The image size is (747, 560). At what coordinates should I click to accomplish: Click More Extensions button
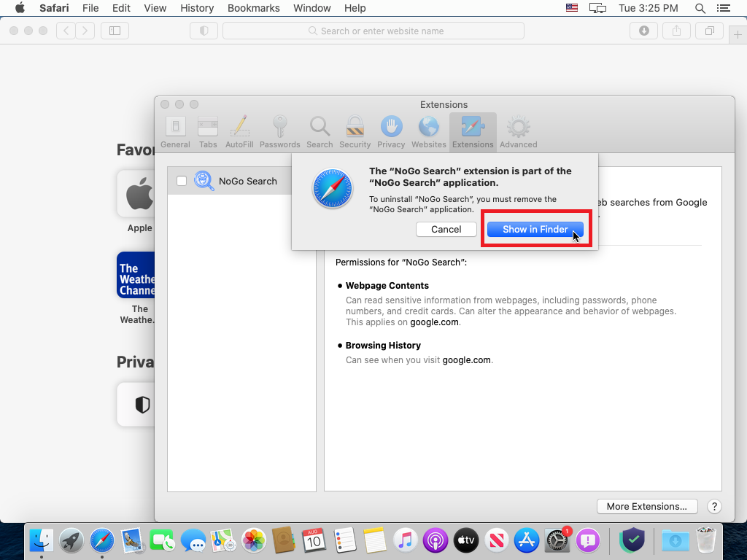[647, 506]
